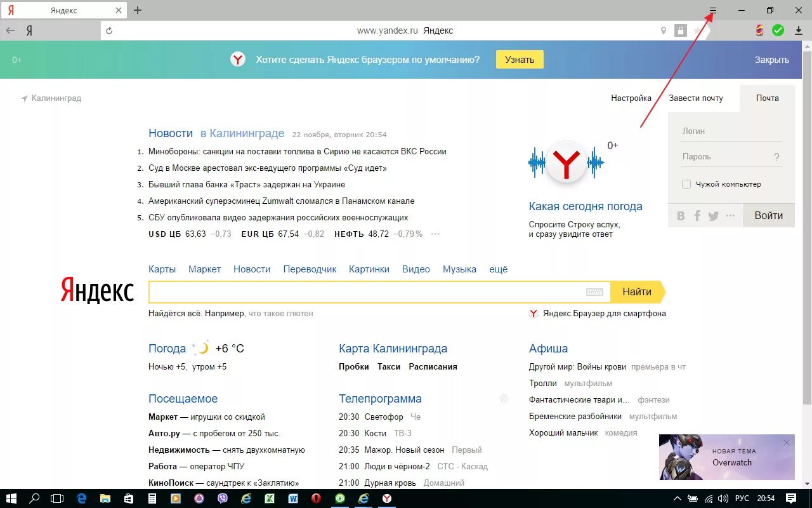The height and width of the screenshot is (508, 812).
Task: Click the Войти login button
Action: [x=768, y=216]
